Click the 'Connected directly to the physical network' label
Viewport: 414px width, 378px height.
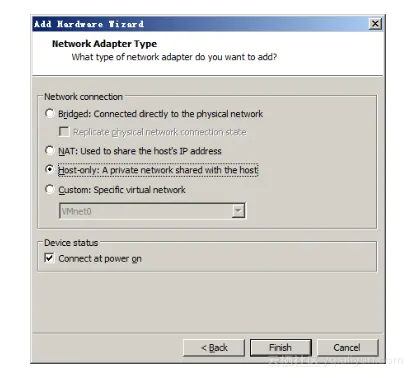[x=178, y=114]
